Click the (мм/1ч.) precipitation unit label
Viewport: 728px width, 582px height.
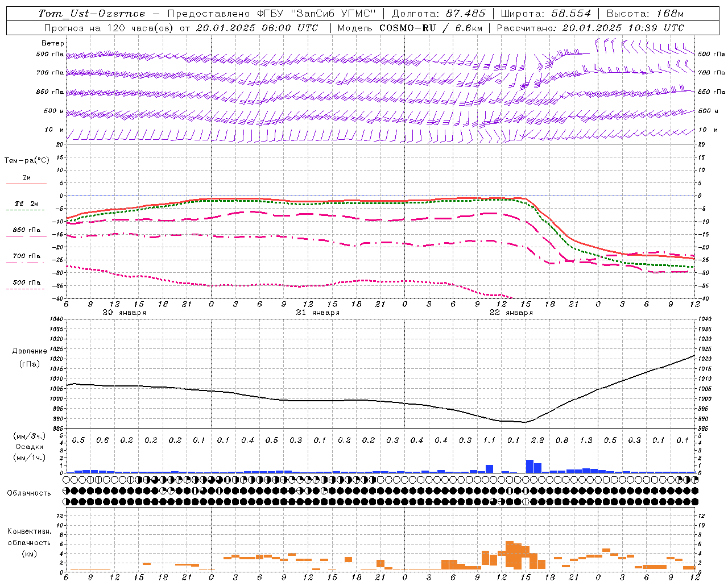pyautogui.click(x=30, y=458)
